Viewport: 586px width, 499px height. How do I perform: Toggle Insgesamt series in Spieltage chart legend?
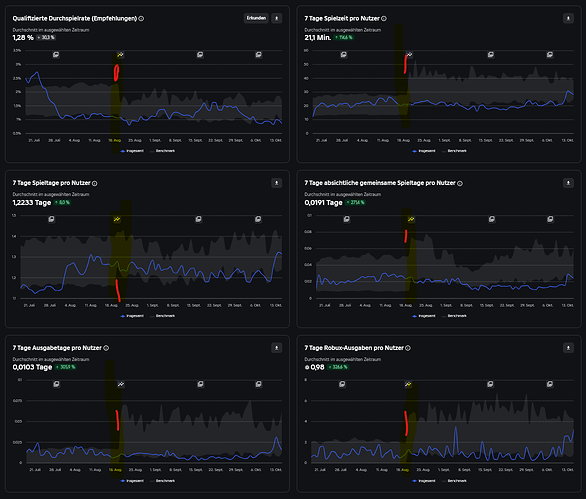click(x=132, y=316)
